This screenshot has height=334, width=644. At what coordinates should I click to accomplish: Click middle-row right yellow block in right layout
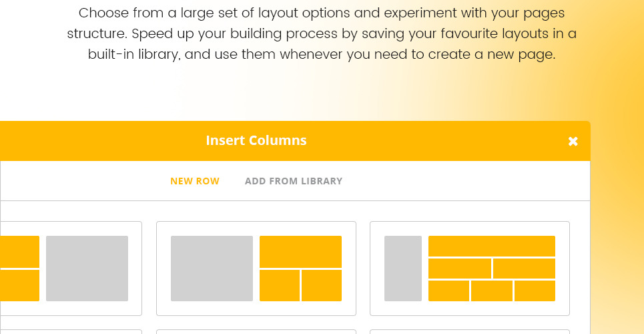[x=524, y=269]
